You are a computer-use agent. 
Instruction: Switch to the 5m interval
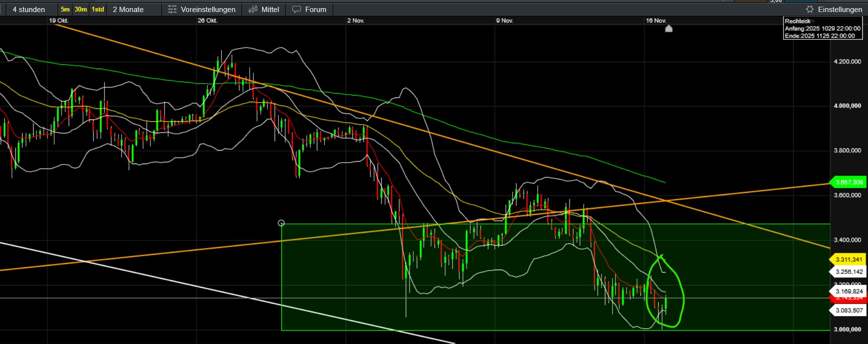[x=65, y=10]
